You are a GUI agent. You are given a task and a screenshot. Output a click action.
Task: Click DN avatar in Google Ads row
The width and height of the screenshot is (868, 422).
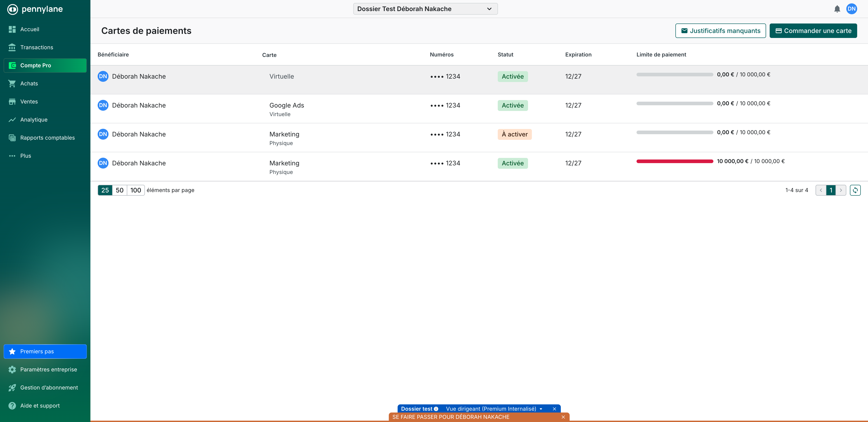coord(103,105)
